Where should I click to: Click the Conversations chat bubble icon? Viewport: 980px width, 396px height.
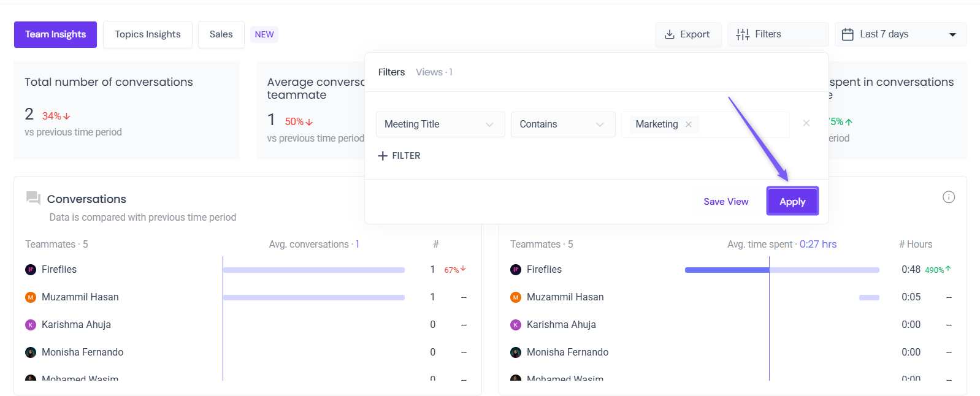(33, 198)
